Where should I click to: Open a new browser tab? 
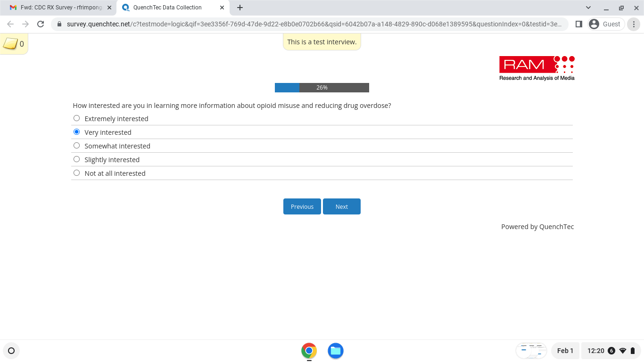coord(240,8)
